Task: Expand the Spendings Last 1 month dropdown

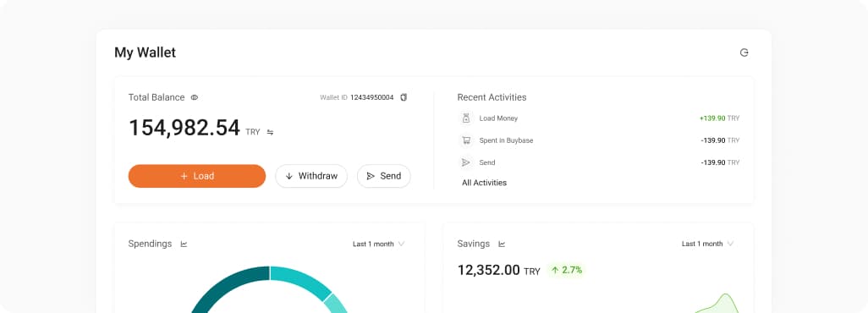Action: [x=379, y=244]
